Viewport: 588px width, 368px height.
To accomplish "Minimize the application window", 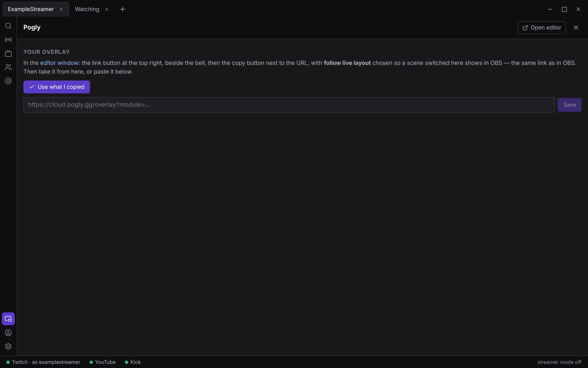I will [550, 9].
